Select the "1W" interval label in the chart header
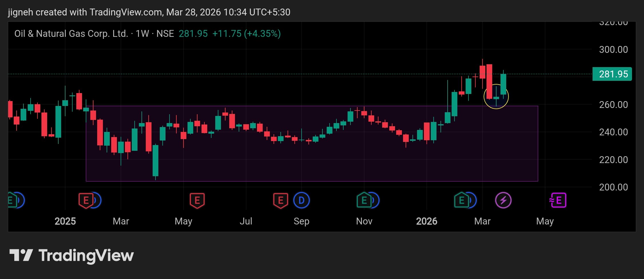 click(142, 34)
